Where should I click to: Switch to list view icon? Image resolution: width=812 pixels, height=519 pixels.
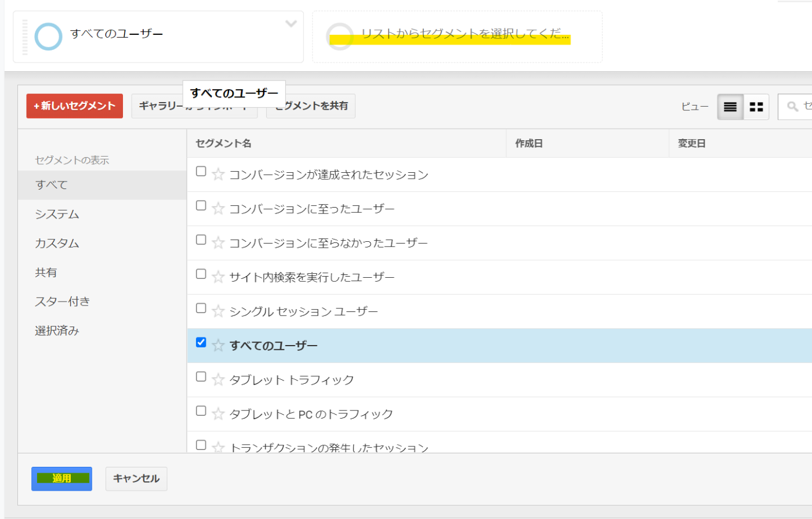tap(730, 107)
